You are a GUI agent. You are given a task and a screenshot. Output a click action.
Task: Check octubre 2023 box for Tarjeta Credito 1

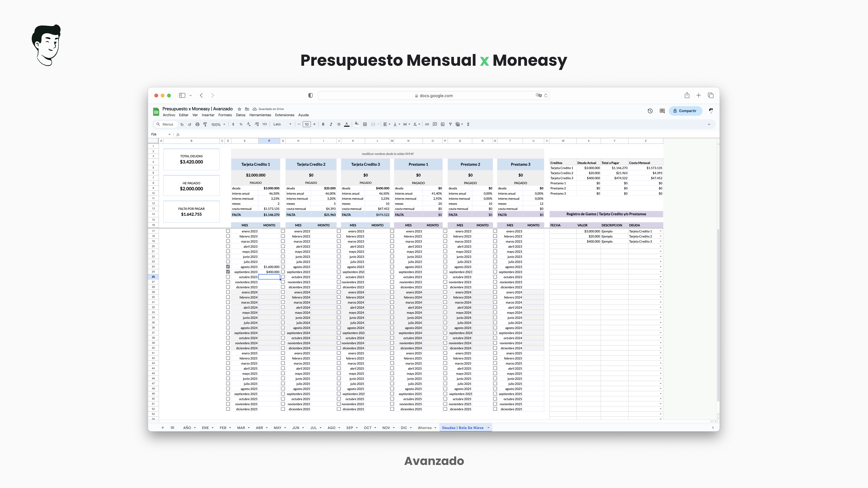(228, 277)
